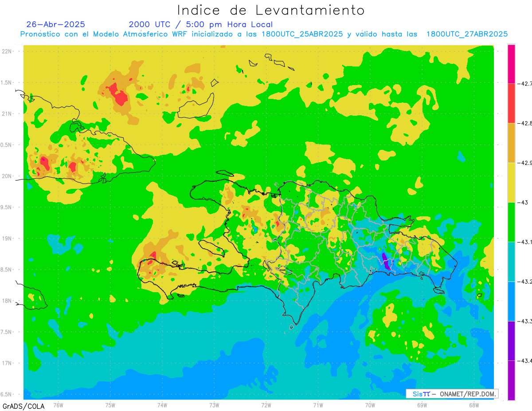Click the colorbar value '-43.3'

tap(525, 321)
